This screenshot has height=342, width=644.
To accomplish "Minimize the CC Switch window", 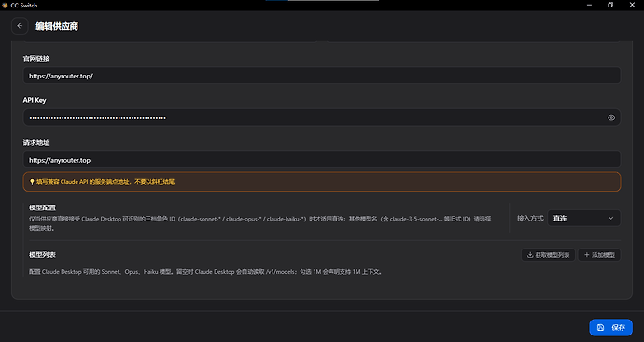I will (589, 5).
